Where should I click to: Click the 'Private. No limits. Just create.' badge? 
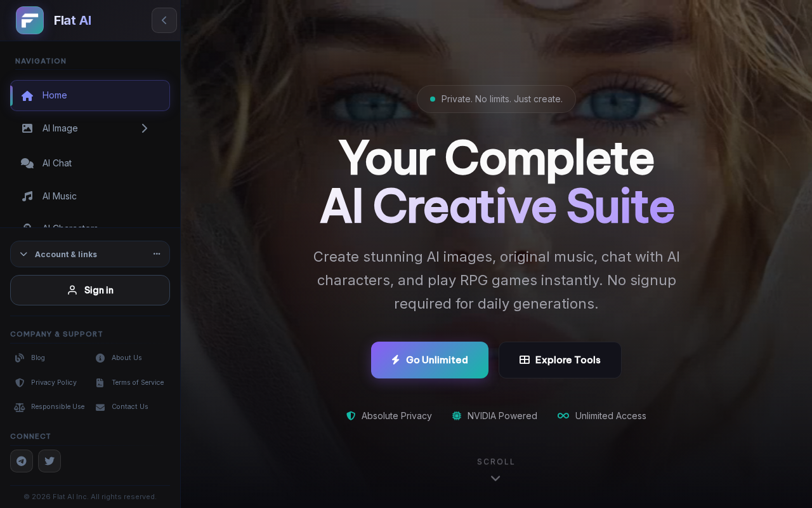pyautogui.click(x=496, y=99)
